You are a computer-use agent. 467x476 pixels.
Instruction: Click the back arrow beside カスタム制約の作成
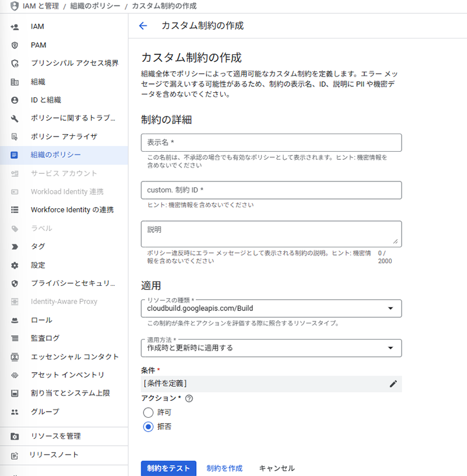(x=143, y=26)
